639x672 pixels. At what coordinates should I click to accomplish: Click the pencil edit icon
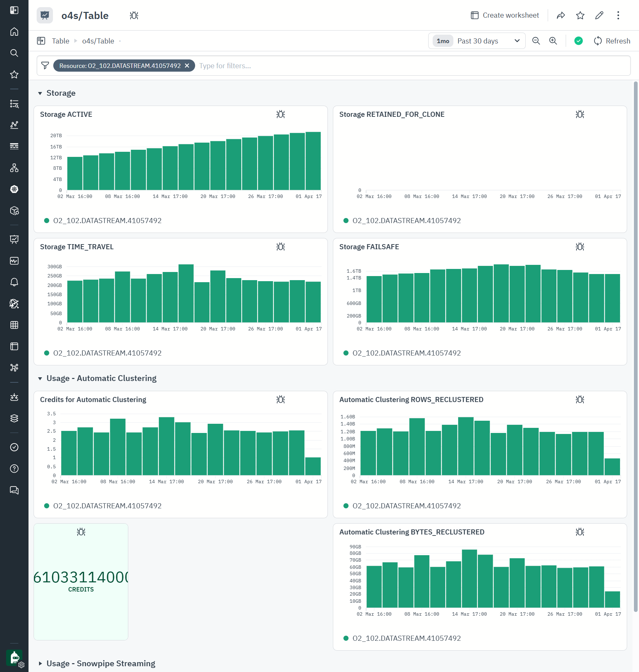[x=599, y=15]
